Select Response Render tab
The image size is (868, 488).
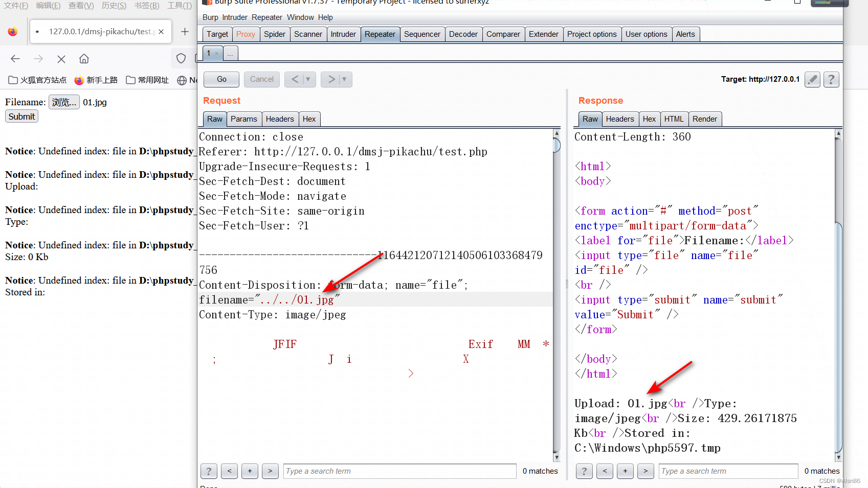tap(705, 119)
